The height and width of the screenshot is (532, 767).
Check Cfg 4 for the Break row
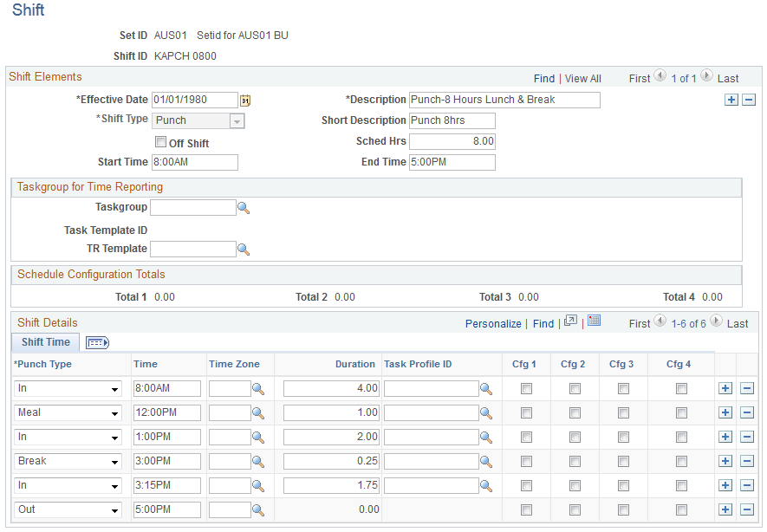click(681, 462)
